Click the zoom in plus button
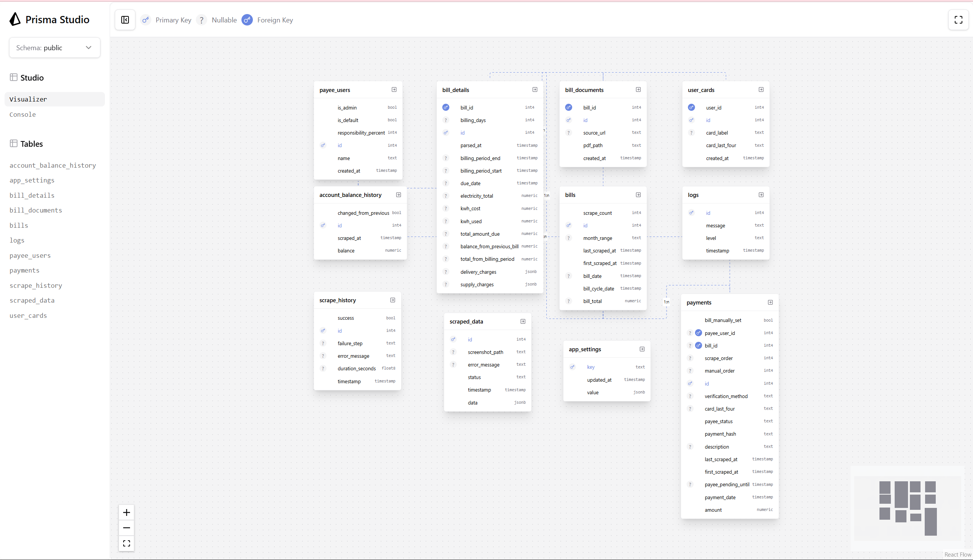 127,512
